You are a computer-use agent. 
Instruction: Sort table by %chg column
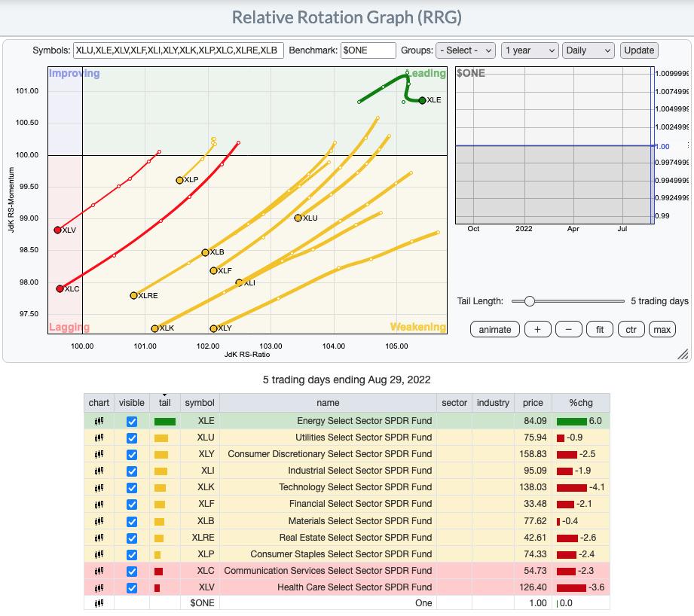click(581, 403)
